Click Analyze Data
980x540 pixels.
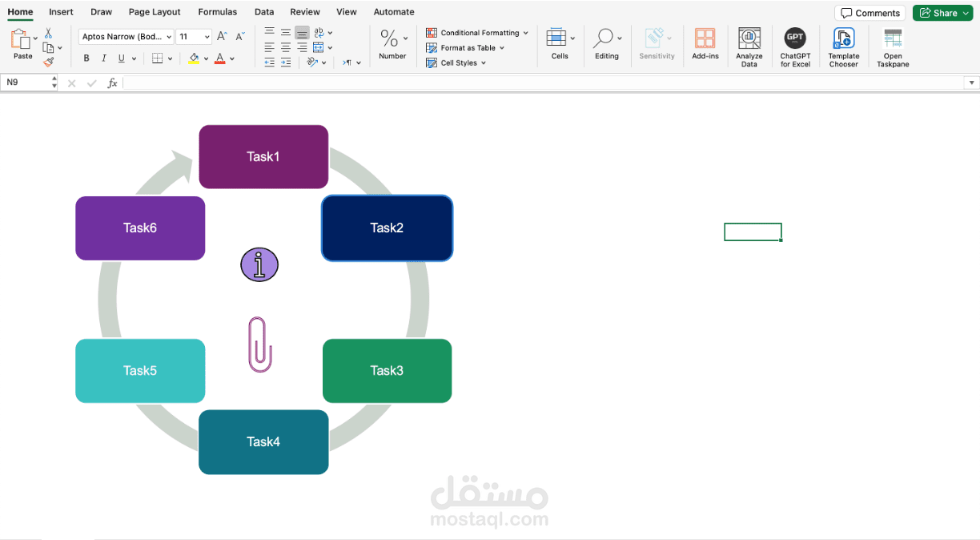pos(749,47)
